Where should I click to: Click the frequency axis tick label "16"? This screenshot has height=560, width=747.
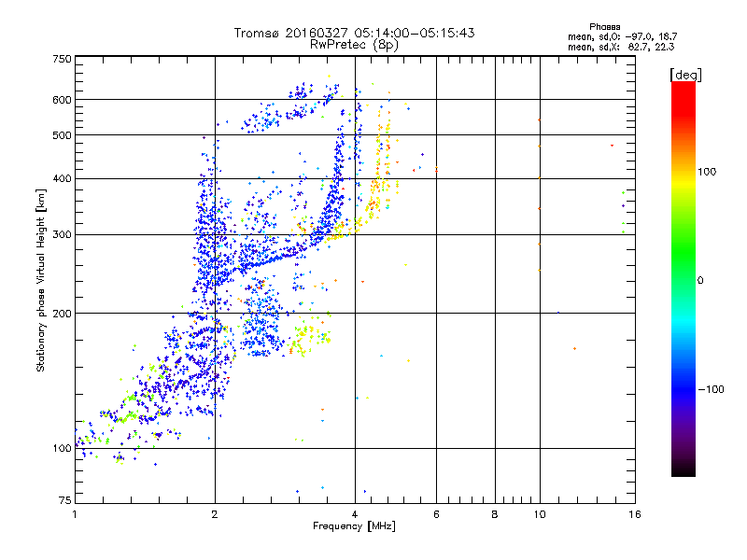(x=635, y=514)
